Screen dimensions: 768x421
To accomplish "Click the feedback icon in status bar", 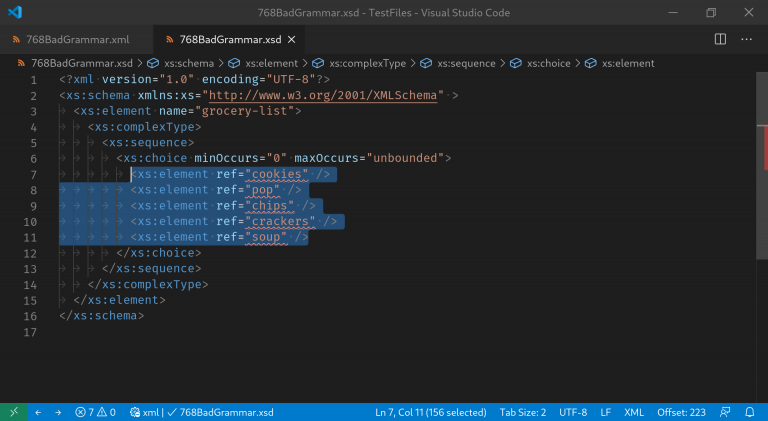I will [725, 412].
